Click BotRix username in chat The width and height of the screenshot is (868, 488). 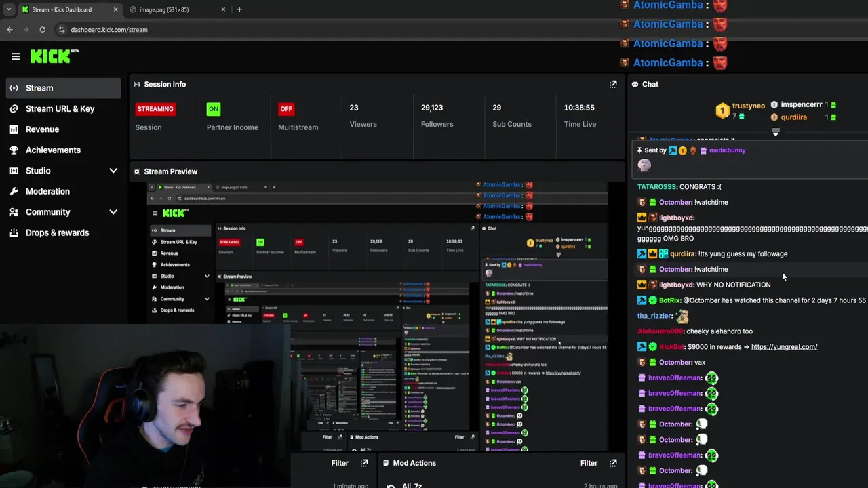coord(669,300)
